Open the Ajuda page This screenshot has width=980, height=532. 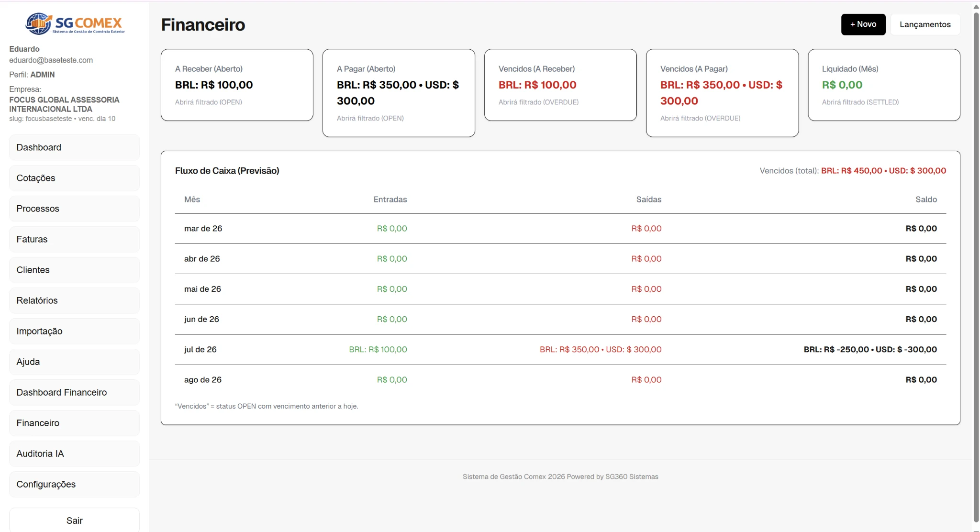(x=74, y=362)
